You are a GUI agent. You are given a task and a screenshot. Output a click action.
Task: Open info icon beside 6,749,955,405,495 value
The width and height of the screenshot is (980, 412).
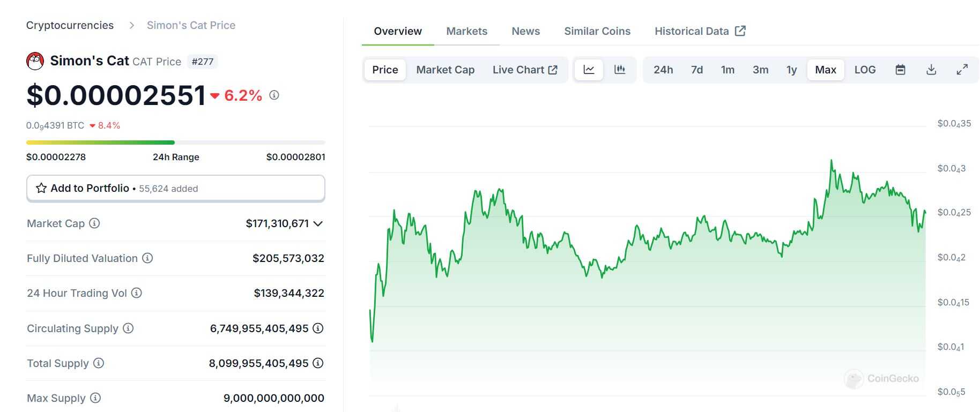318,328
